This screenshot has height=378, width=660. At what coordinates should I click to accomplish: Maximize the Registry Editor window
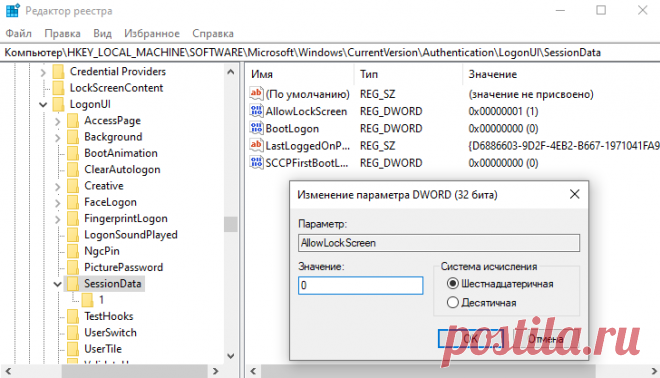[601, 10]
